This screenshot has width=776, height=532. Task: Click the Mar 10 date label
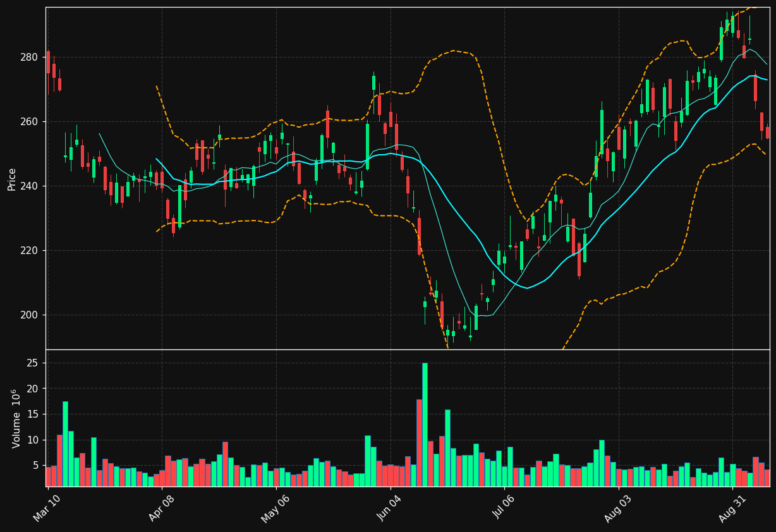pyautogui.click(x=47, y=509)
